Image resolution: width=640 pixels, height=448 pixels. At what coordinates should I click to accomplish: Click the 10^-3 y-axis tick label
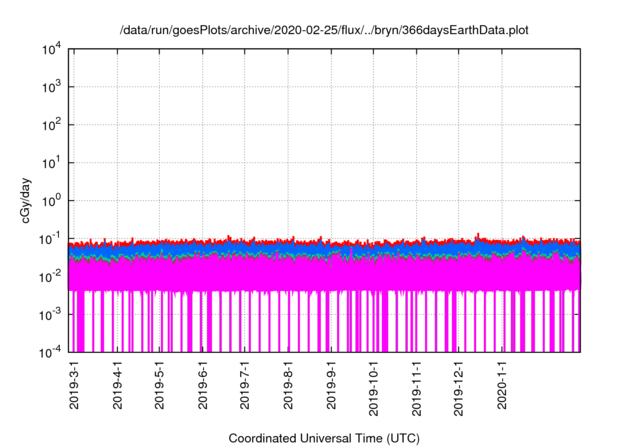[50, 313]
